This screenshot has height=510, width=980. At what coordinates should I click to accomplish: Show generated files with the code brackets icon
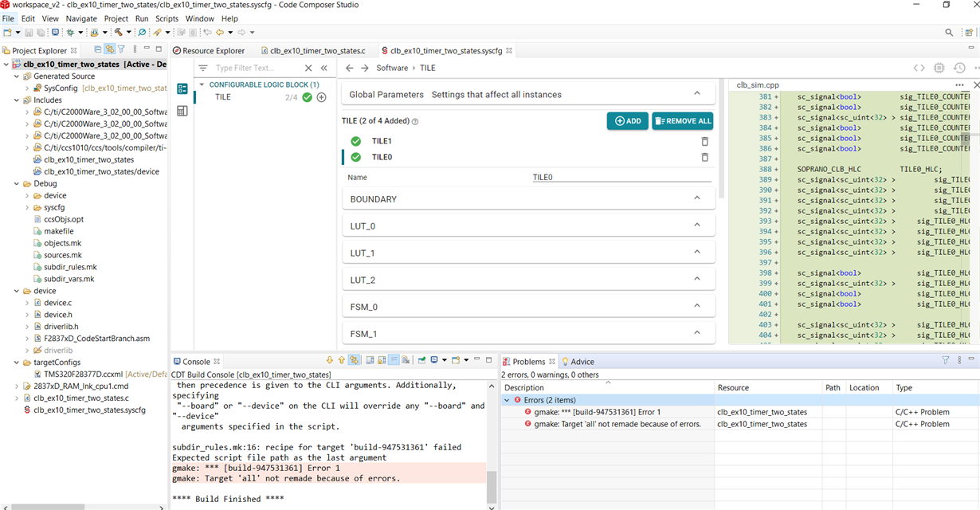[919, 69]
